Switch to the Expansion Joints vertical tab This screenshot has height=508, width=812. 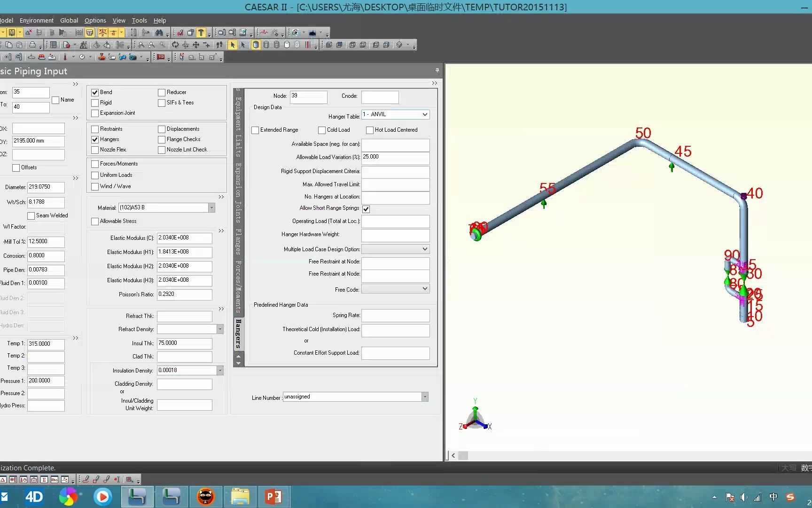pyautogui.click(x=238, y=193)
